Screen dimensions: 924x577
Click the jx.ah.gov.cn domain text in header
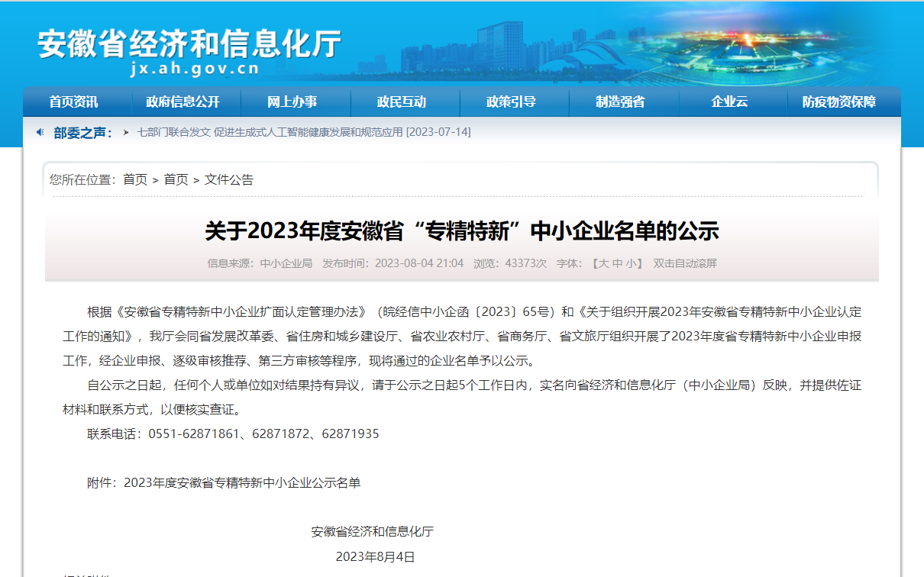point(195,69)
